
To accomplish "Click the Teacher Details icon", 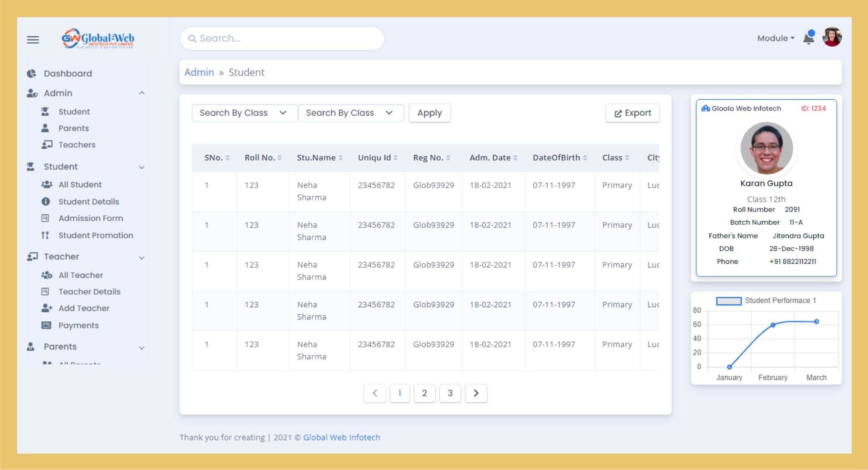I will click(45, 291).
